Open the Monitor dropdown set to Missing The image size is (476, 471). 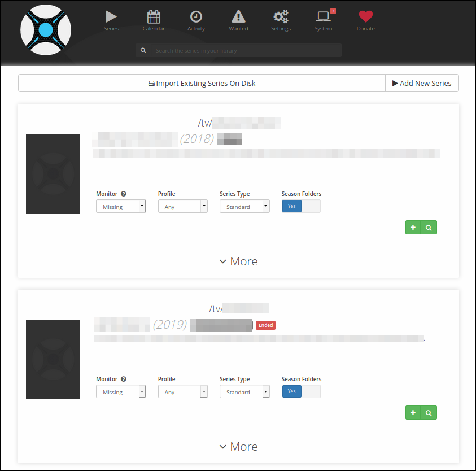(x=121, y=206)
